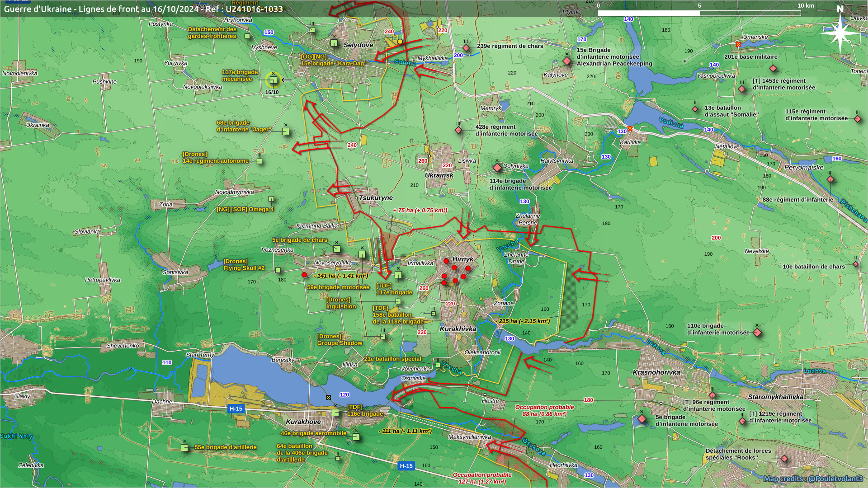The height and width of the screenshot is (488, 868).
Task: Click the 114e brigade d'infanterie motorisée diamond
Action: (497, 168)
